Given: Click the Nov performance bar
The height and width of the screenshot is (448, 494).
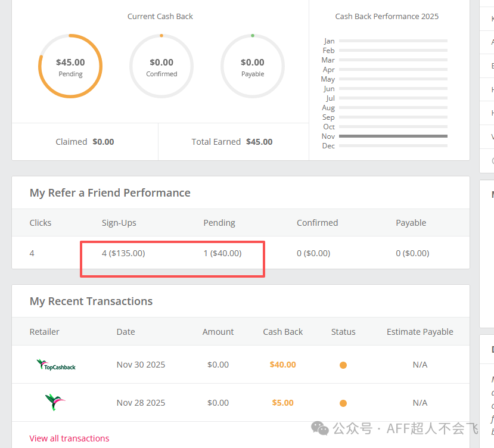Looking at the screenshot, I should 393,136.
